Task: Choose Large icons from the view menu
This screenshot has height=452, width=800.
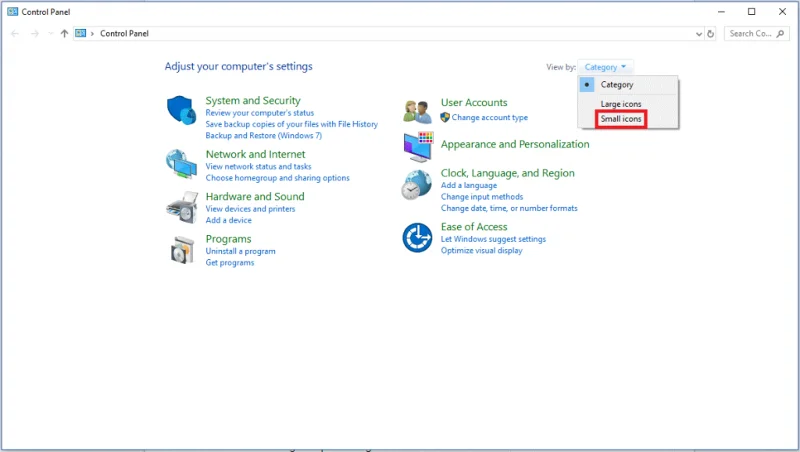Action: [x=621, y=104]
